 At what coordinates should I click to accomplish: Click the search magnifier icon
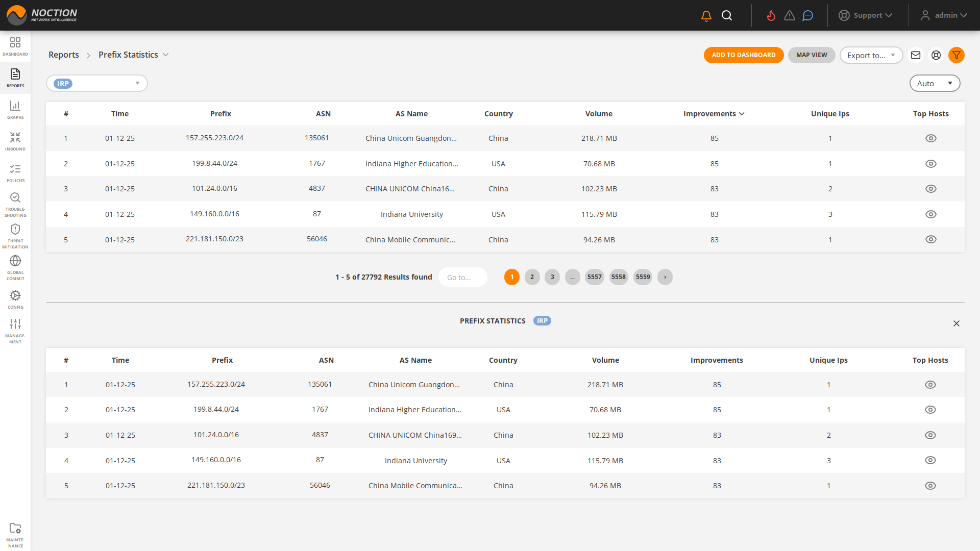point(727,16)
